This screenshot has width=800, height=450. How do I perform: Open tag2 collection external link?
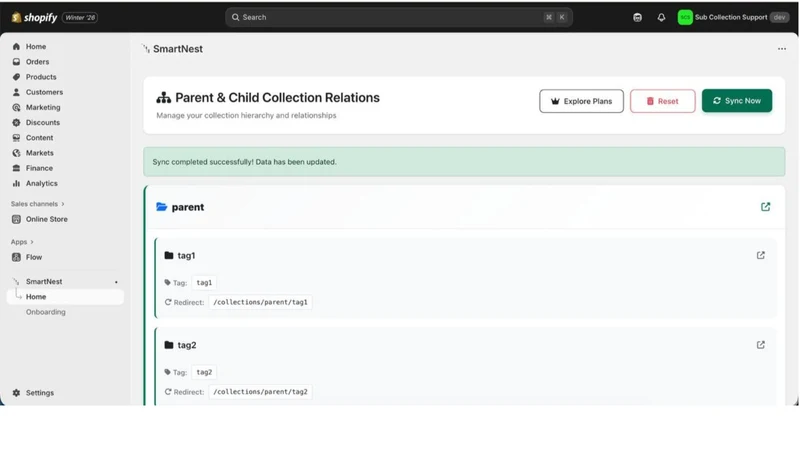click(x=761, y=345)
